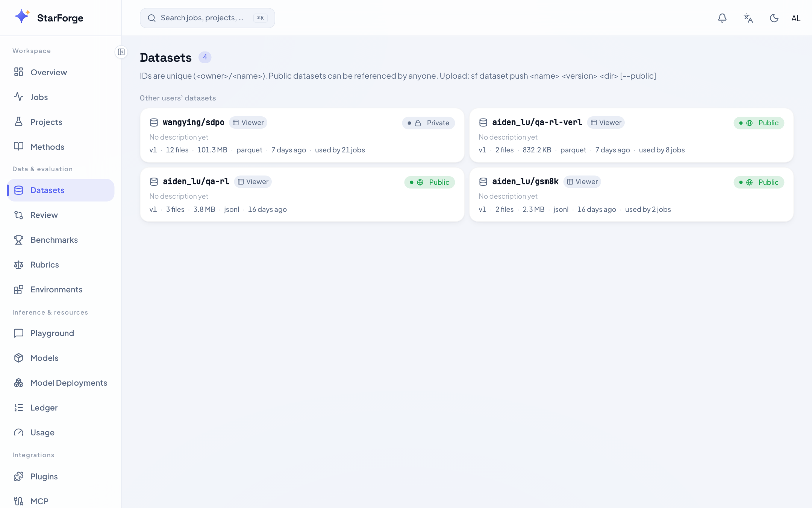Click the Datasets database sidebar icon
Screen dimensions: 812x508
coord(18,190)
